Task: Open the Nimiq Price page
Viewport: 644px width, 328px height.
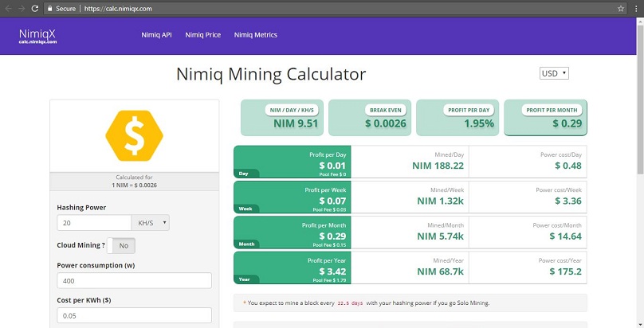Action: (x=203, y=35)
